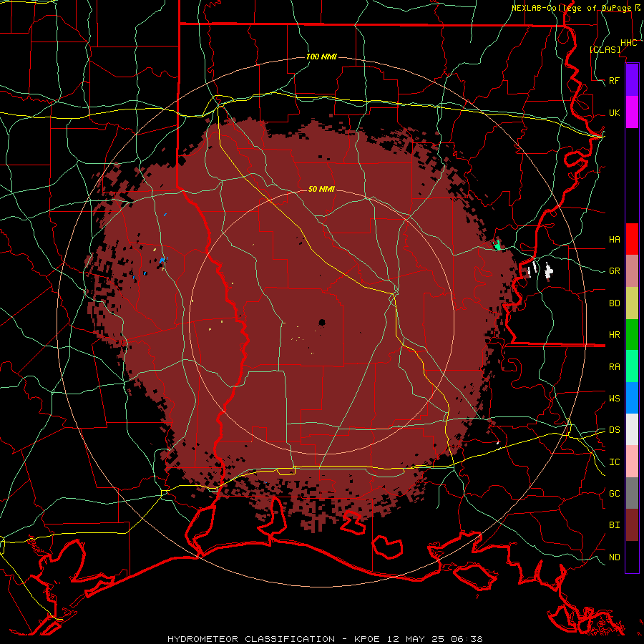Click the RA legend label

tap(615, 367)
